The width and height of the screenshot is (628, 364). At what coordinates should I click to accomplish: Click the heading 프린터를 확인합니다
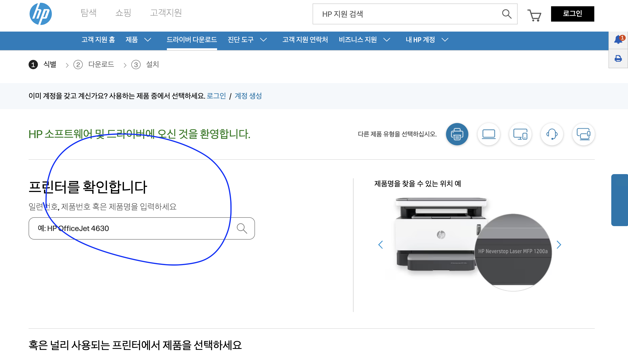pos(88,187)
